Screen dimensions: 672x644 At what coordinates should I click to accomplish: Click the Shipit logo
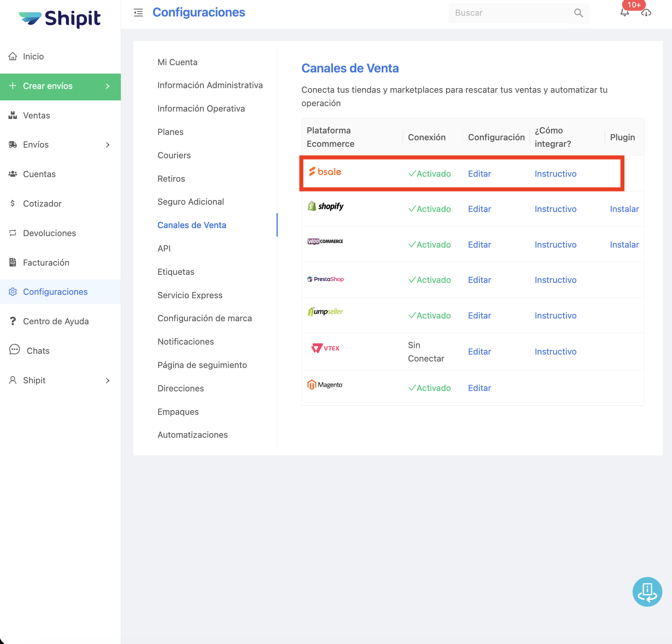(60, 18)
